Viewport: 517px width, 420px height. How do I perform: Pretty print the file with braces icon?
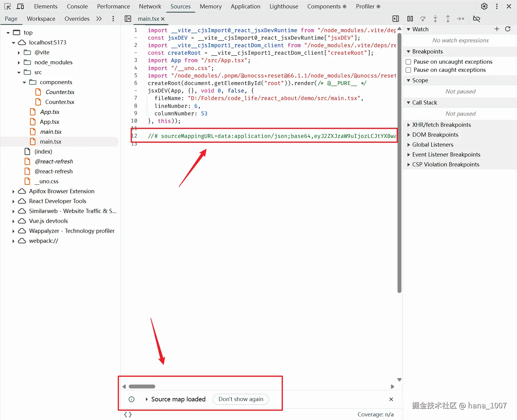click(x=128, y=415)
